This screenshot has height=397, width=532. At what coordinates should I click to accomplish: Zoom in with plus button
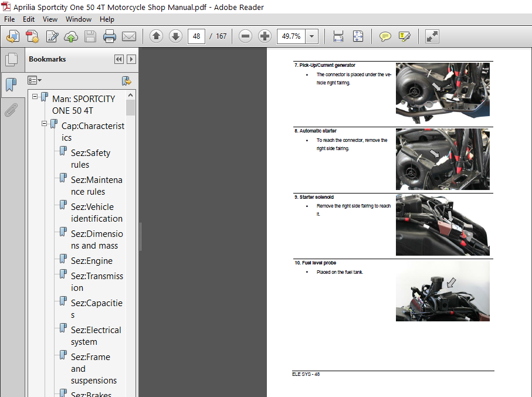click(x=265, y=36)
